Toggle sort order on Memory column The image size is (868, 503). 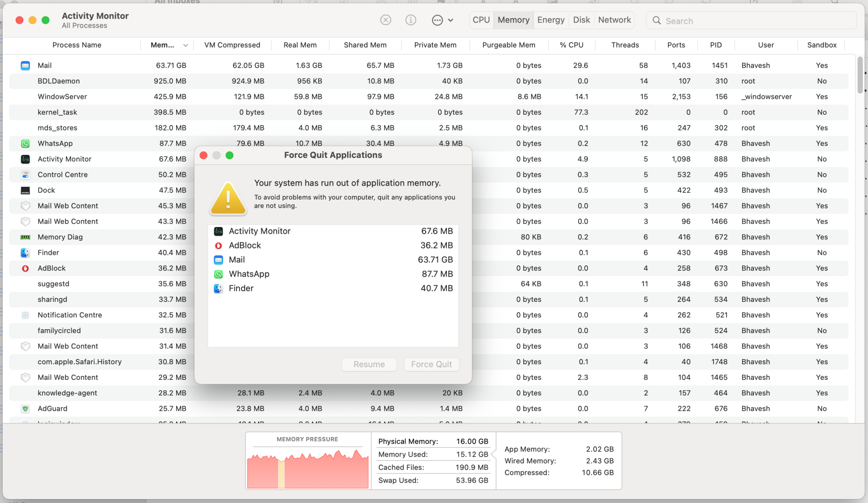pyautogui.click(x=168, y=45)
